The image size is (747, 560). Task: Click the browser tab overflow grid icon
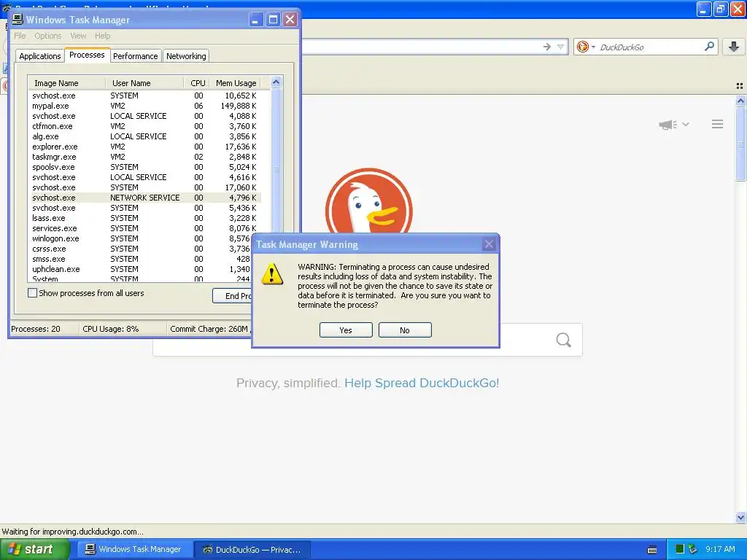click(x=740, y=86)
